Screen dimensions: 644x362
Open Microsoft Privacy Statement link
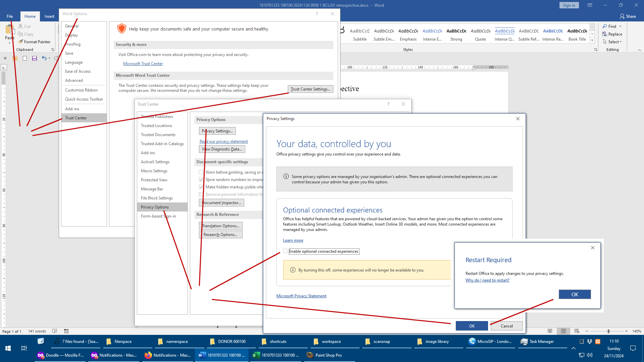pos(301,296)
